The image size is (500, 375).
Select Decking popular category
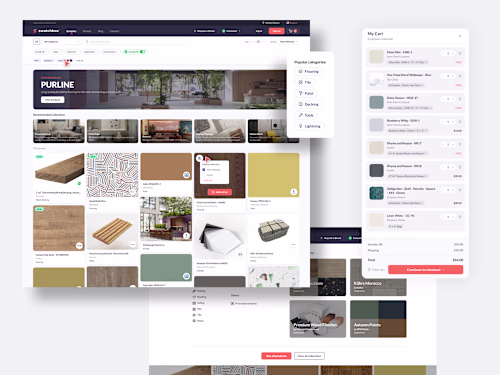pos(309,104)
